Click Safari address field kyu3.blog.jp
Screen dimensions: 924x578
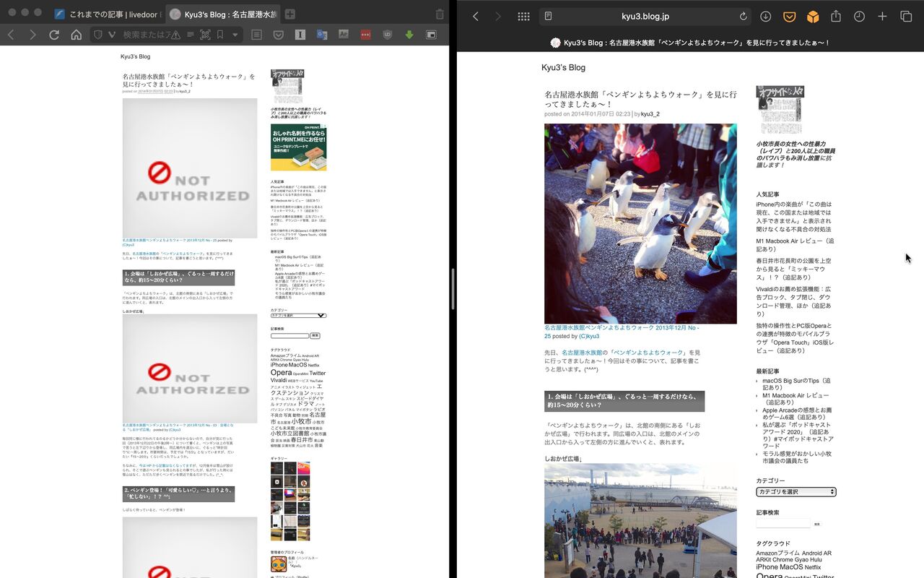(645, 17)
